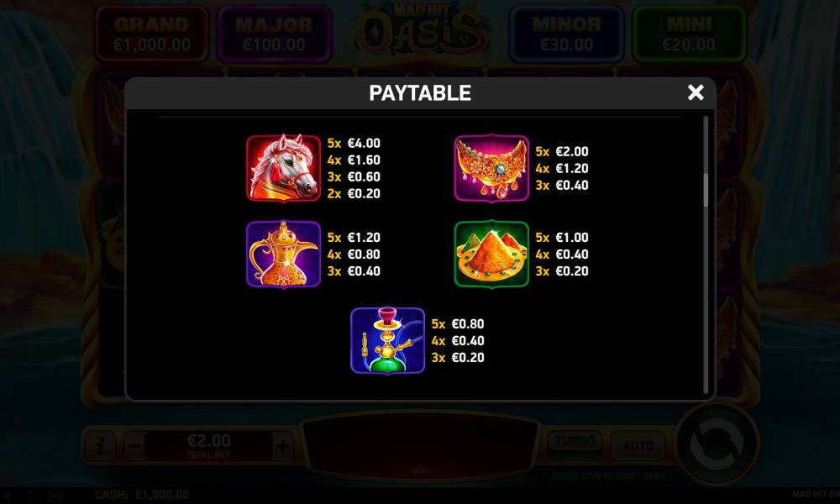Screen dimensions: 840x504
Task: Open the info button in bottom bar
Action: [x=100, y=445]
